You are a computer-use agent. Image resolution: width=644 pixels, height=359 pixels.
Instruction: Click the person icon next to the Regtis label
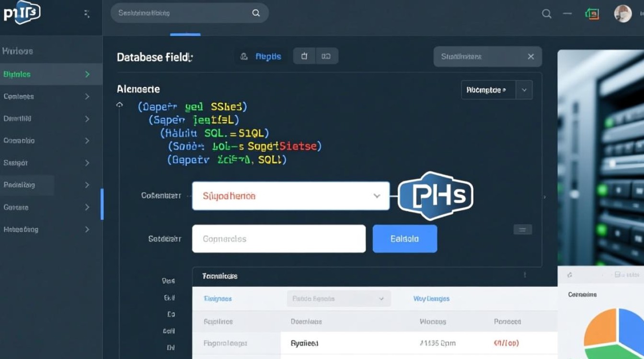click(244, 56)
